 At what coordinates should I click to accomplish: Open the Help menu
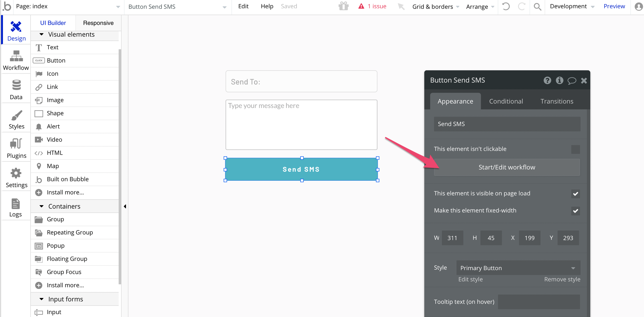[x=267, y=6]
